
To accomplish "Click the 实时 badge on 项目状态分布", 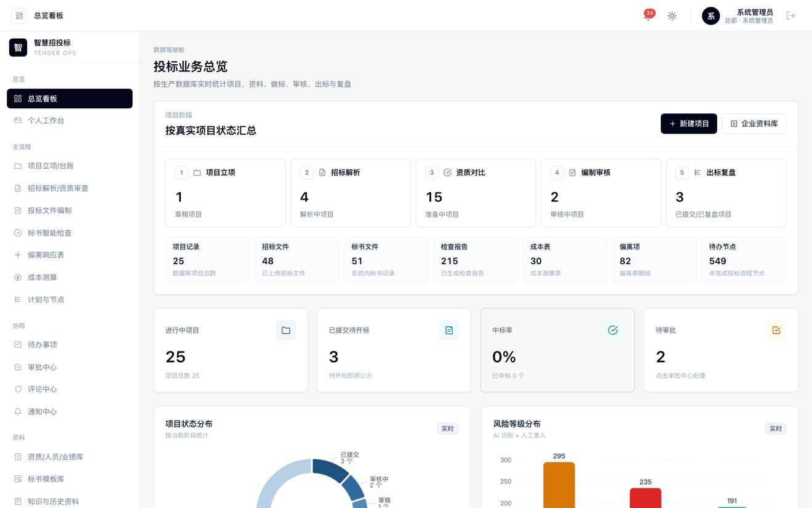I will pyautogui.click(x=447, y=429).
